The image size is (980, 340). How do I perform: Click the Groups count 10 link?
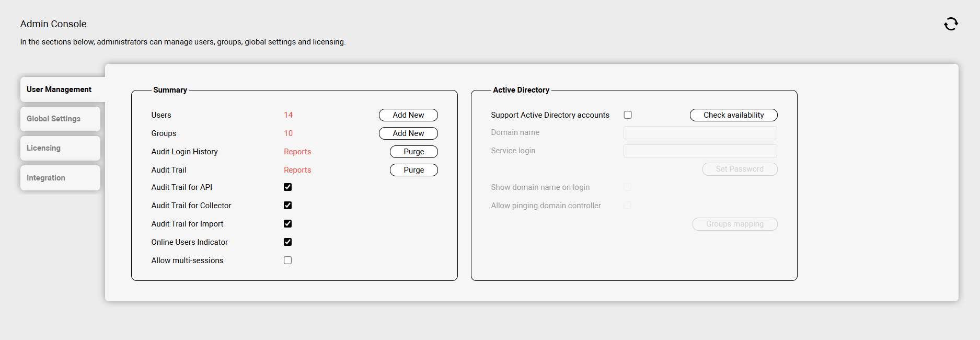click(x=288, y=133)
